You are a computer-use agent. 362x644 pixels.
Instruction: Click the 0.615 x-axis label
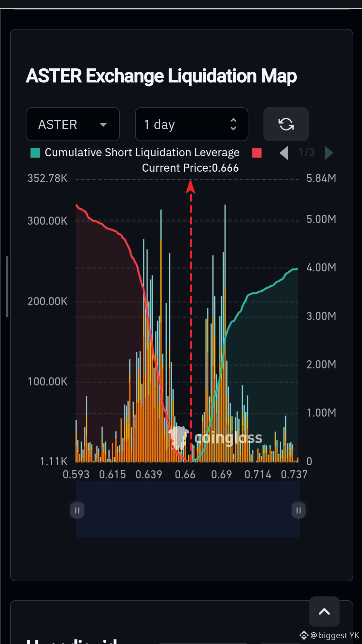point(112,474)
